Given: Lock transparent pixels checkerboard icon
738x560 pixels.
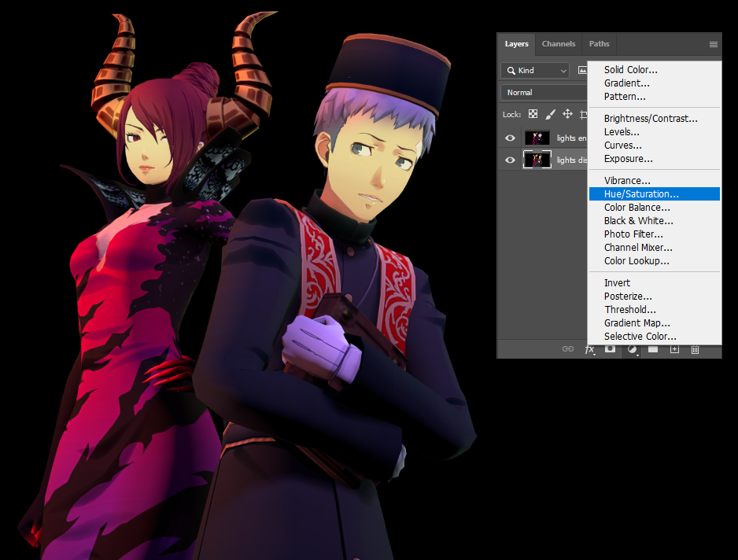Looking at the screenshot, I should pos(533,114).
